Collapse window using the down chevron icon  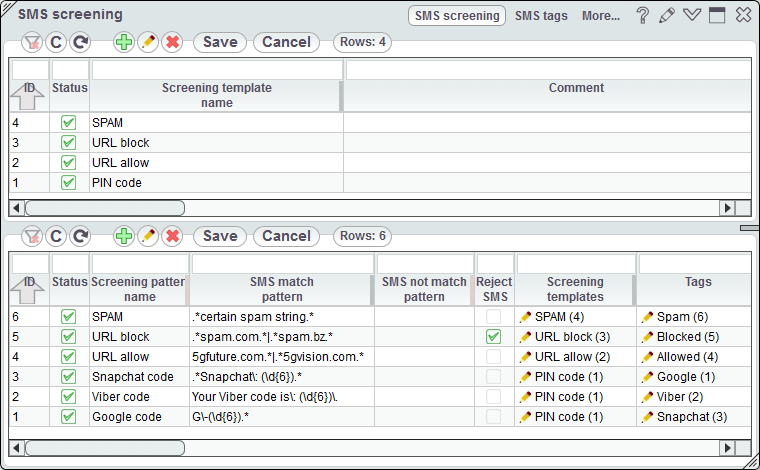[692, 15]
